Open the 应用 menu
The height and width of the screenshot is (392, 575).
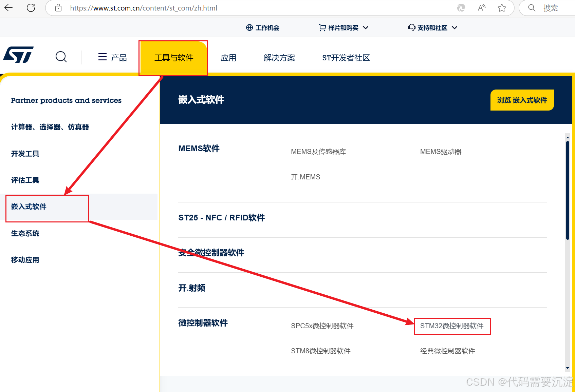pos(228,58)
